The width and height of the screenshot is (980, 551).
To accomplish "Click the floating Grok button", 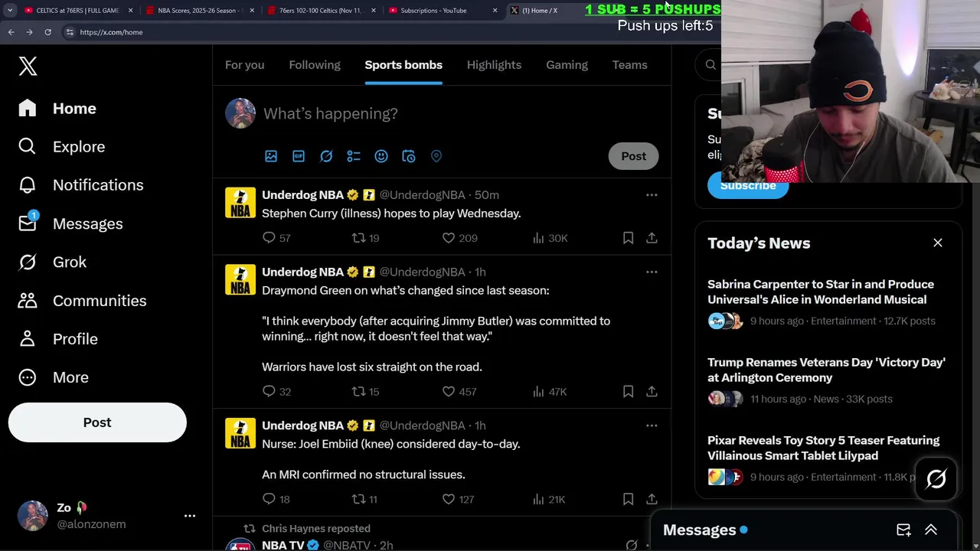I will click(x=936, y=479).
